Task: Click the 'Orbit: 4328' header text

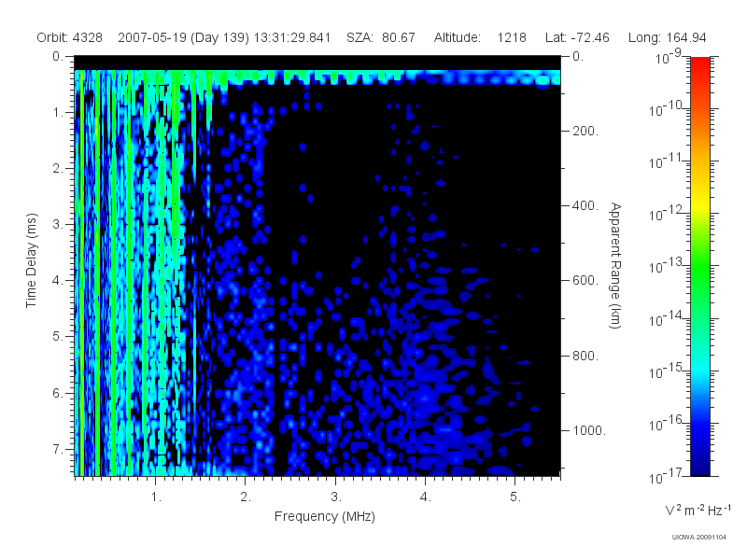Action: 69,37
